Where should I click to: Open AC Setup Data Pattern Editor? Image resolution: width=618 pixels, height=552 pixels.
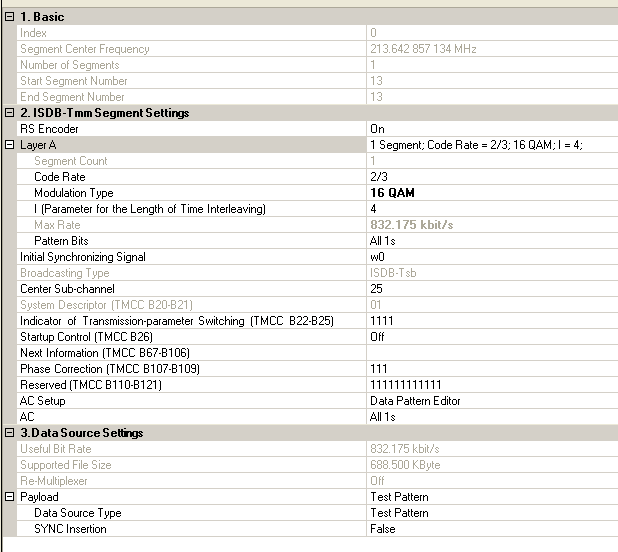[490, 401]
